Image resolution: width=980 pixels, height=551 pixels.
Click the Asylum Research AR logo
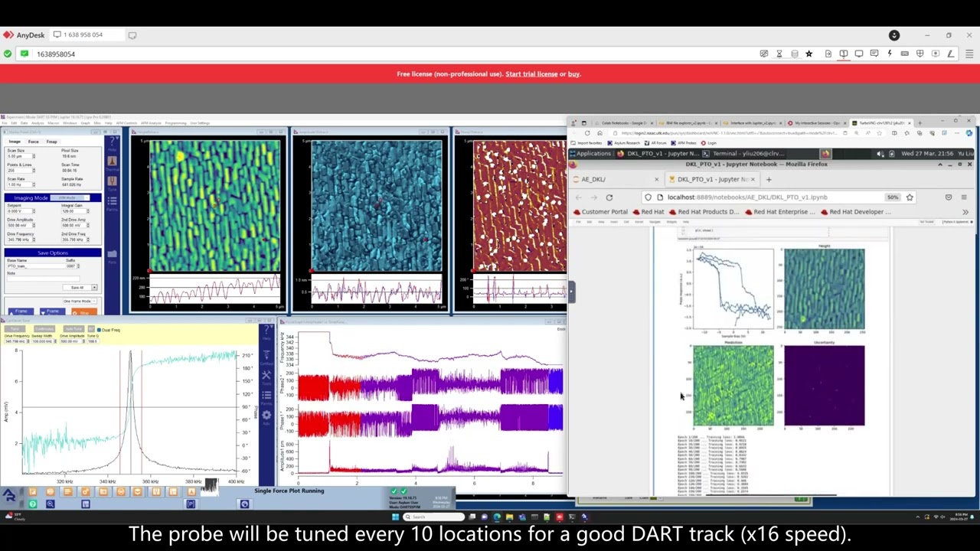coord(9,496)
